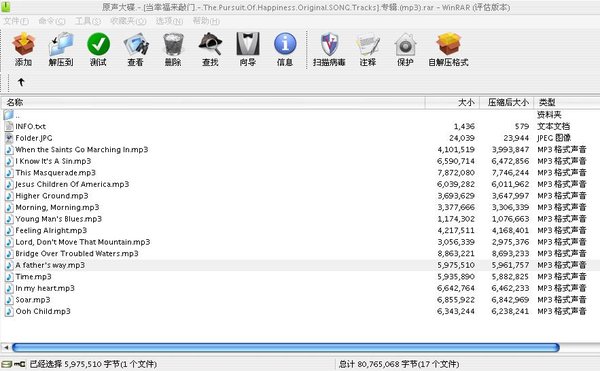Select the file 'I Know It's A Sin.mp3'

[x=53, y=161]
